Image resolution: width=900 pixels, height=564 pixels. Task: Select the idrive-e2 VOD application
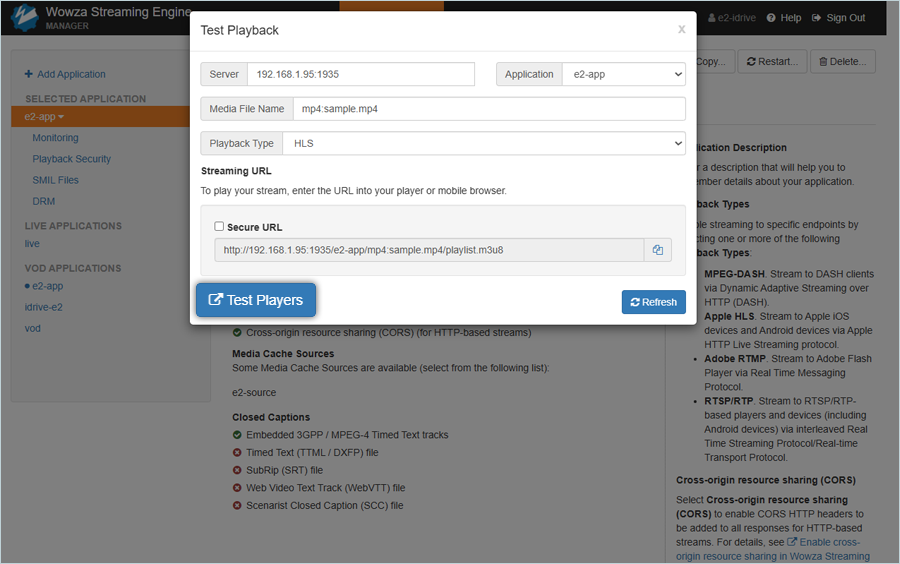[x=44, y=307]
